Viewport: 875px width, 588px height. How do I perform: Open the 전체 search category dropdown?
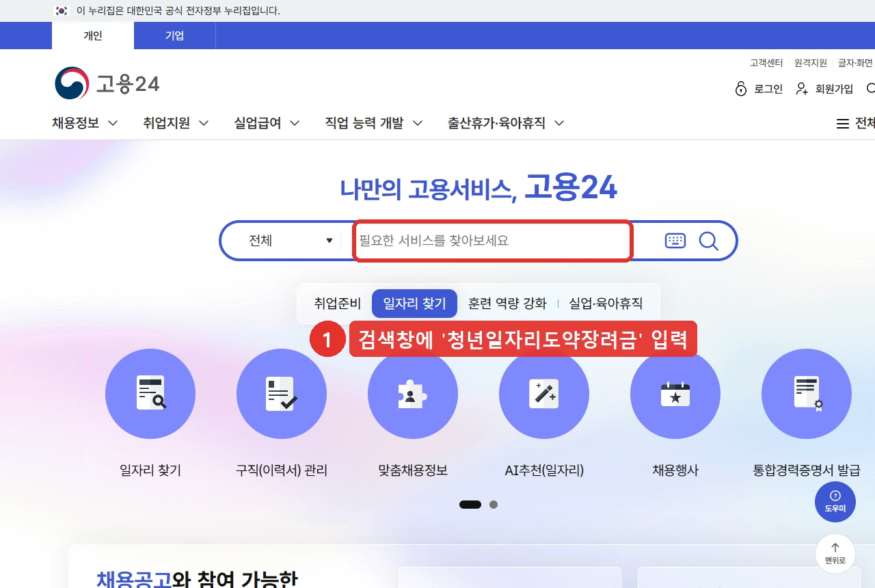click(x=291, y=241)
